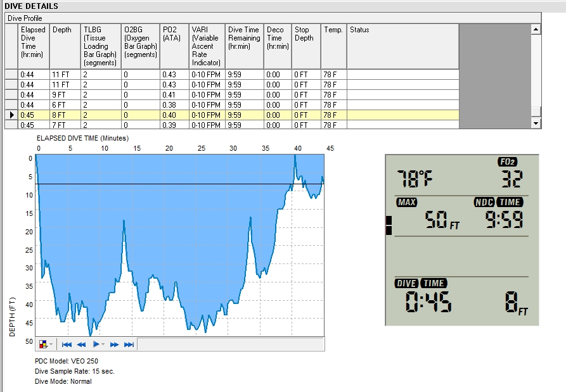Click the Temp. column header
The height and width of the screenshot is (392, 566).
(x=333, y=46)
